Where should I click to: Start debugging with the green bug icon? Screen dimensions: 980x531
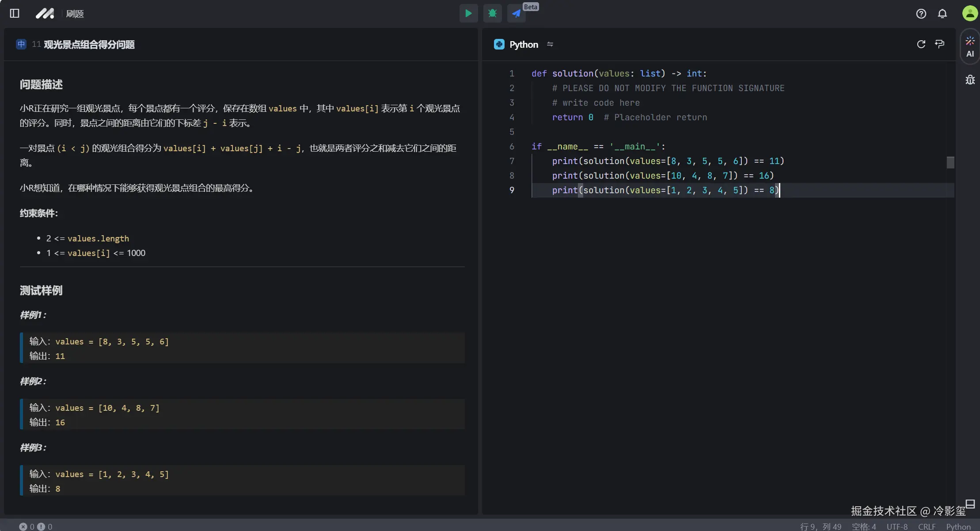point(492,14)
